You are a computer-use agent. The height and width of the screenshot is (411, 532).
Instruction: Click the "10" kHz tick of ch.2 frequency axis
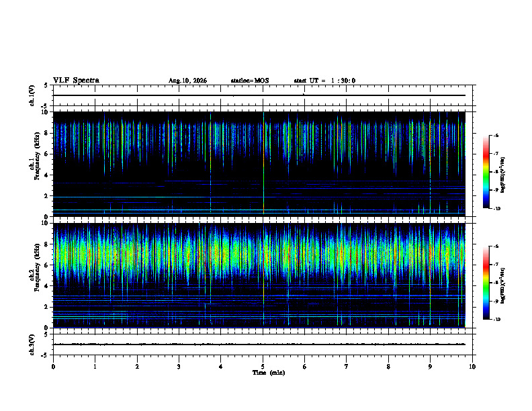pyautogui.click(x=46, y=223)
